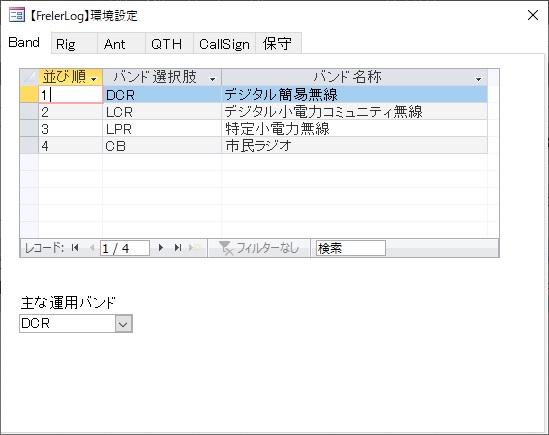Viewport: 549px width, 435px height.
Task: Switch to the Rig tab
Action: (x=74, y=44)
